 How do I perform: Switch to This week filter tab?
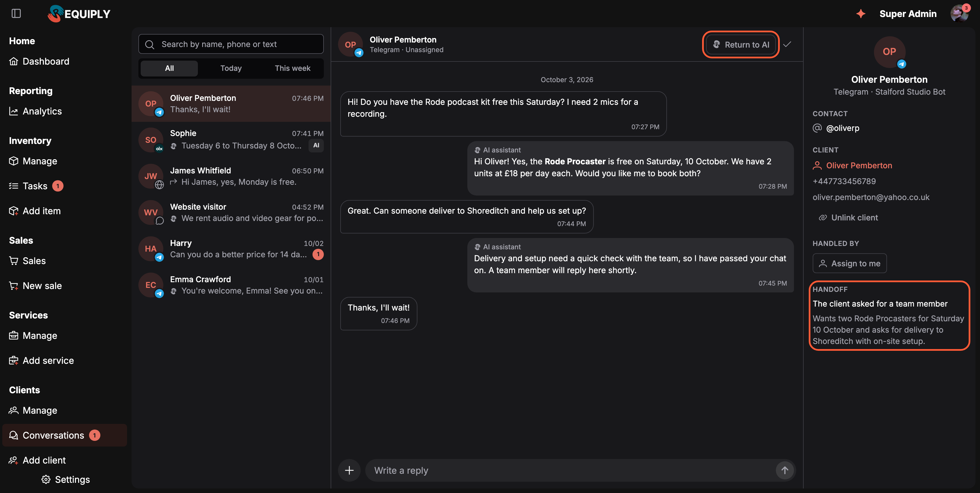tap(293, 68)
